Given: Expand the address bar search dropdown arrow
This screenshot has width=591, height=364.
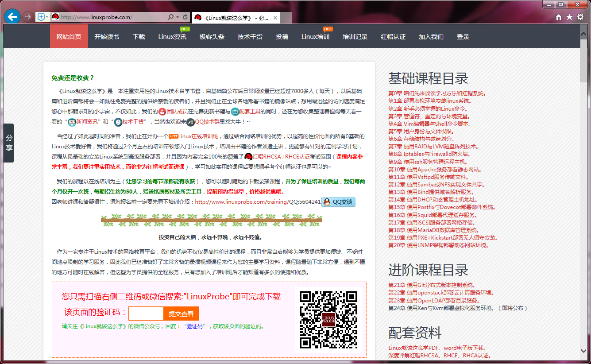Looking at the screenshot, I should 178,17.
